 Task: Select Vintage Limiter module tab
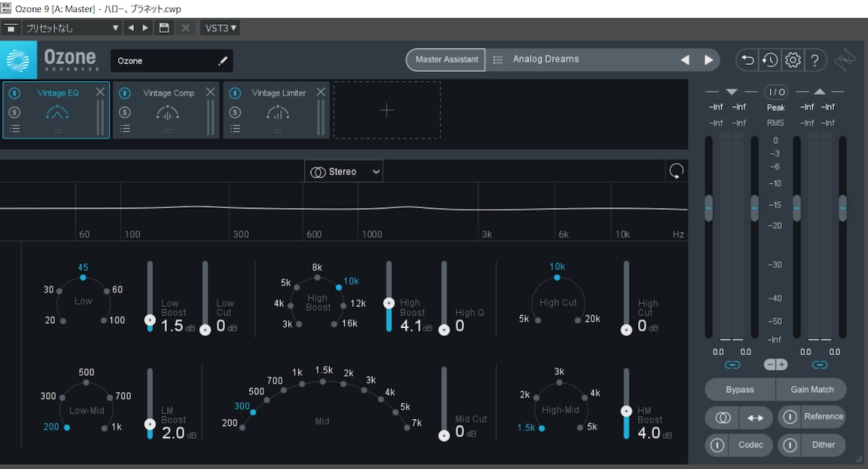[x=277, y=110]
